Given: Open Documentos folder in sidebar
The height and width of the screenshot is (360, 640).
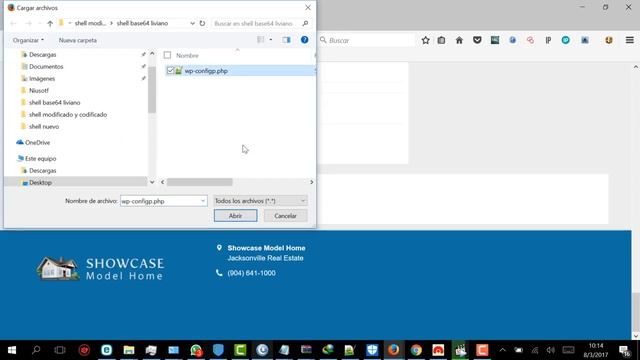Looking at the screenshot, I should 46,67.
